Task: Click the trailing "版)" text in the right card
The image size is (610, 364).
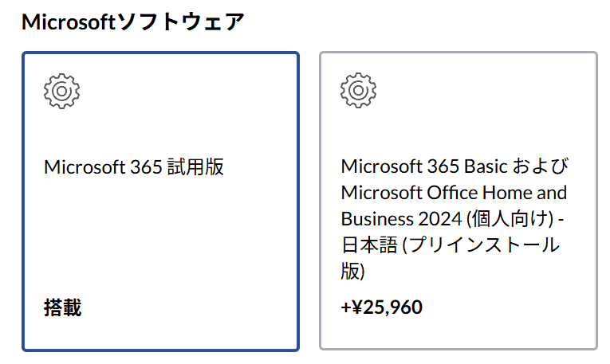Action: point(352,271)
